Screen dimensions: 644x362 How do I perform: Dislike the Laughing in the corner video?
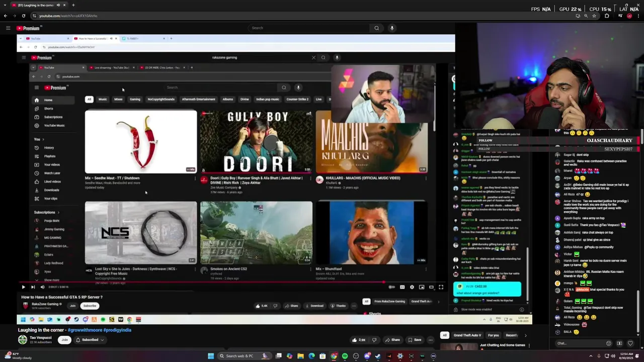pyautogui.click(x=374, y=340)
